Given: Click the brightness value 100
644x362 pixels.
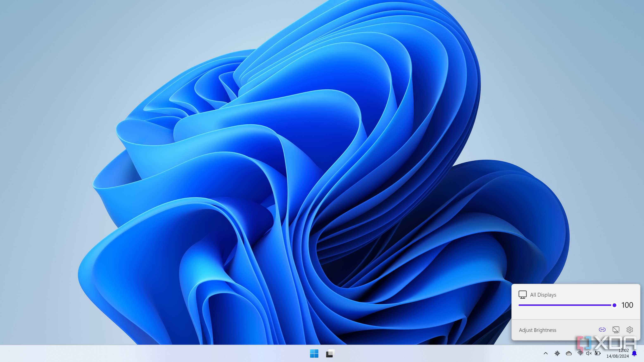Looking at the screenshot, I should pyautogui.click(x=627, y=305).
